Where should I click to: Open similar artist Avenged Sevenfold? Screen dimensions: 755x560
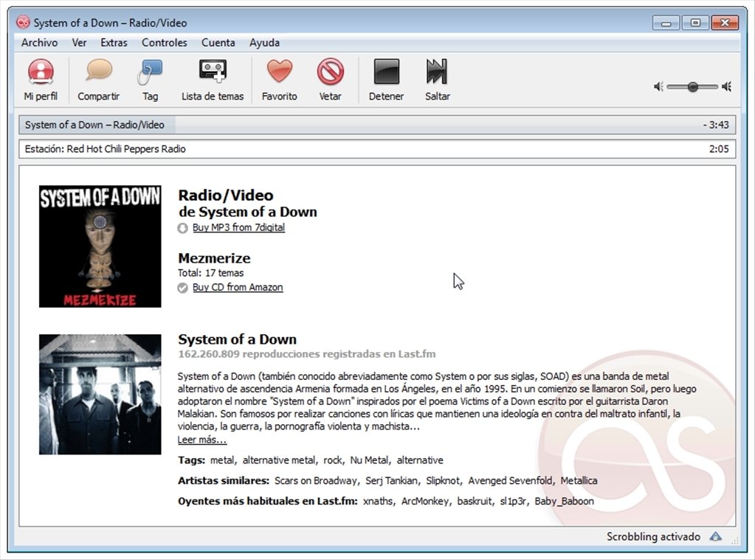pos(510,480)
